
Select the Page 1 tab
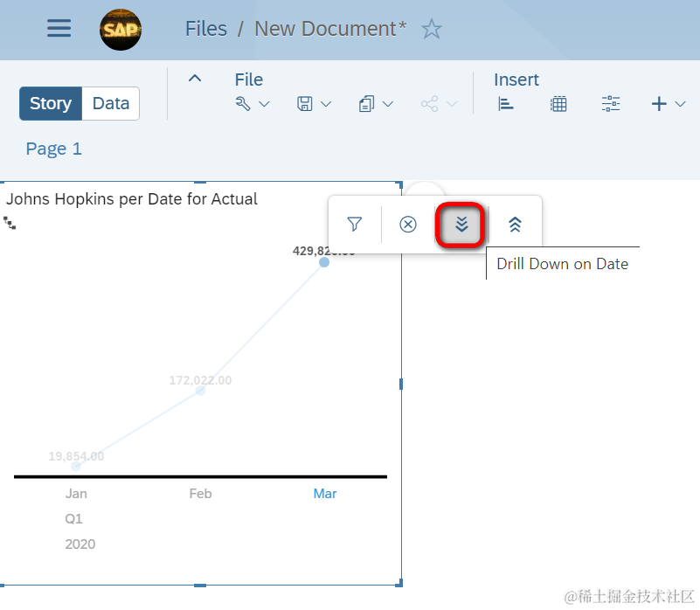[53, 149]
